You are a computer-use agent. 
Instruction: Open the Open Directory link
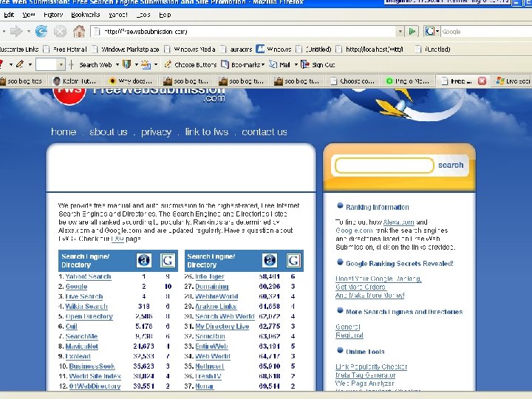coord(89,316)
